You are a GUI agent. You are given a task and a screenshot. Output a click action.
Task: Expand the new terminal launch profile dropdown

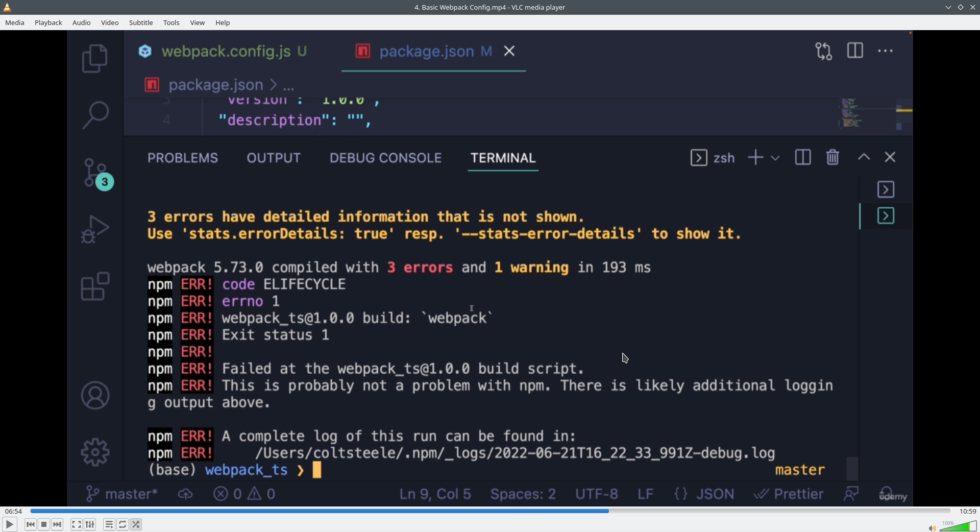[x=775, y=158]
